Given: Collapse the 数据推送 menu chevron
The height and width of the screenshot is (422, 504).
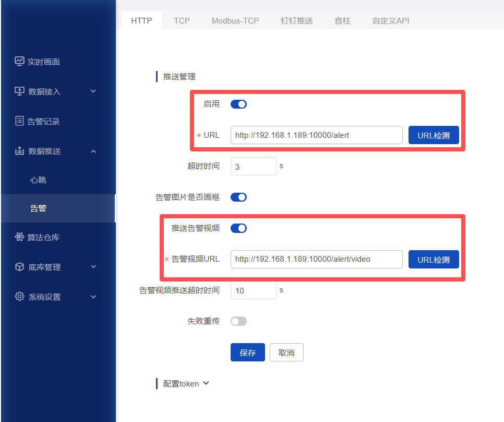Looking at the screenshot, I should coord(93,151).
